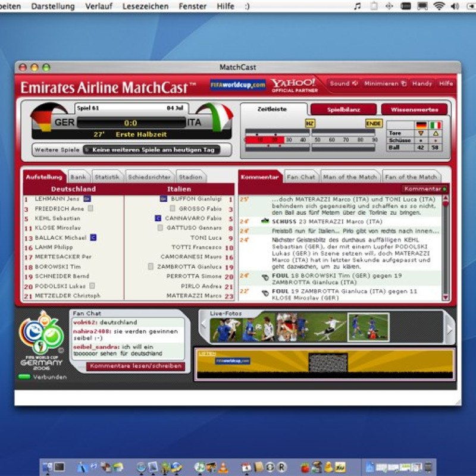The image size is (476, 476).
Task: Click the display menu bar icon
Action: click(x=422, y=6)
